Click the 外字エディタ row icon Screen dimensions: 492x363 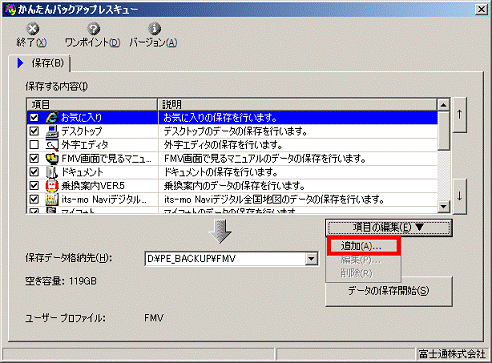[52, 145]
